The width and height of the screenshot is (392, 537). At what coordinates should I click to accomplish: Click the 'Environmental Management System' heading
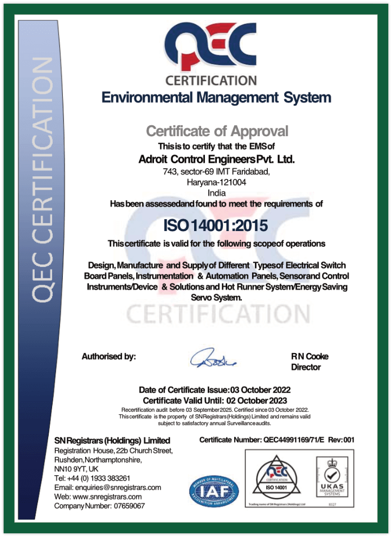[x=216, y=98]
